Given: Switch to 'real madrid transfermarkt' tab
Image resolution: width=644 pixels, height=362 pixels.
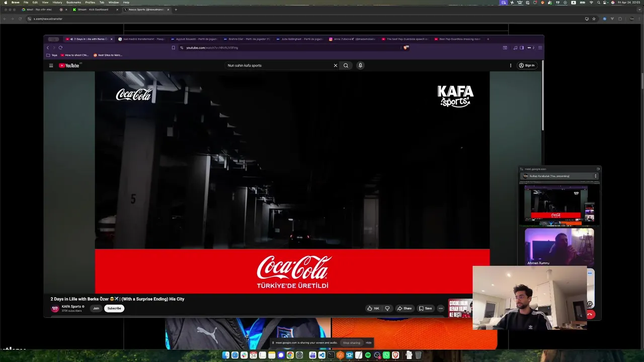Looking at the screenshot, I should (x=141, y=39).
